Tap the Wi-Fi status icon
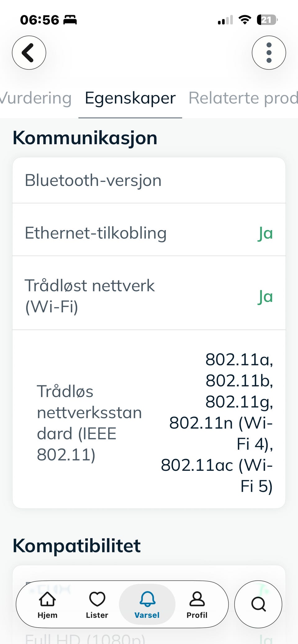Image resolution: width=298 pixels, height=644 pixels. 245,20
